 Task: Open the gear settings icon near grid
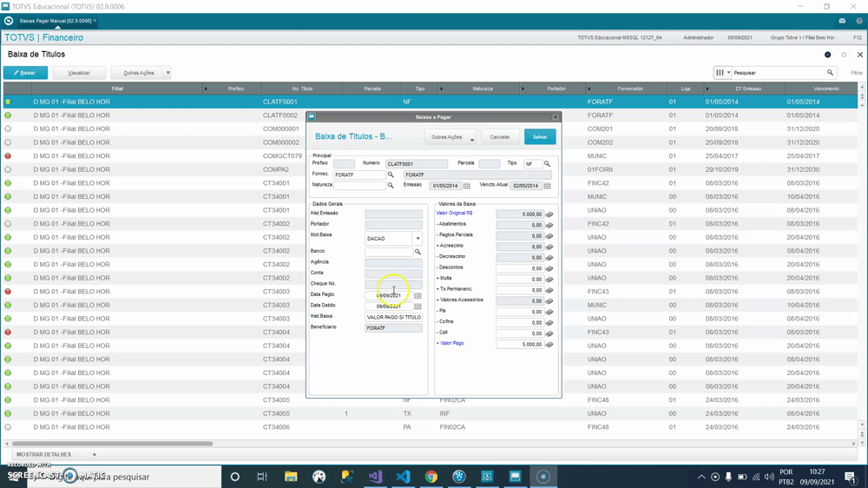click(844, 55)
